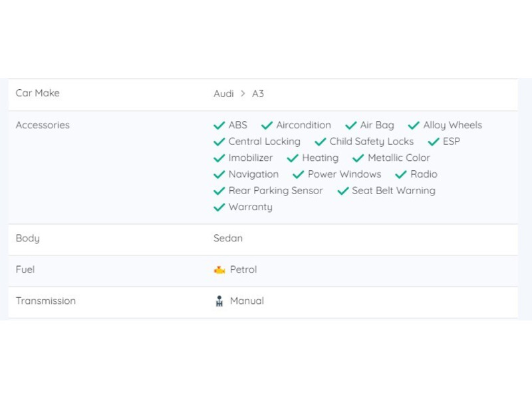532x399 pixels.
Task: Click the Car Make row label
Action: (38, 93)
